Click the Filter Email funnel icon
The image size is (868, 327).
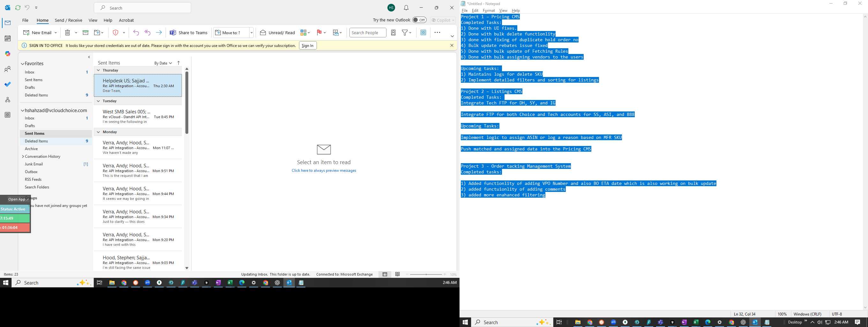tap(405, 33)
